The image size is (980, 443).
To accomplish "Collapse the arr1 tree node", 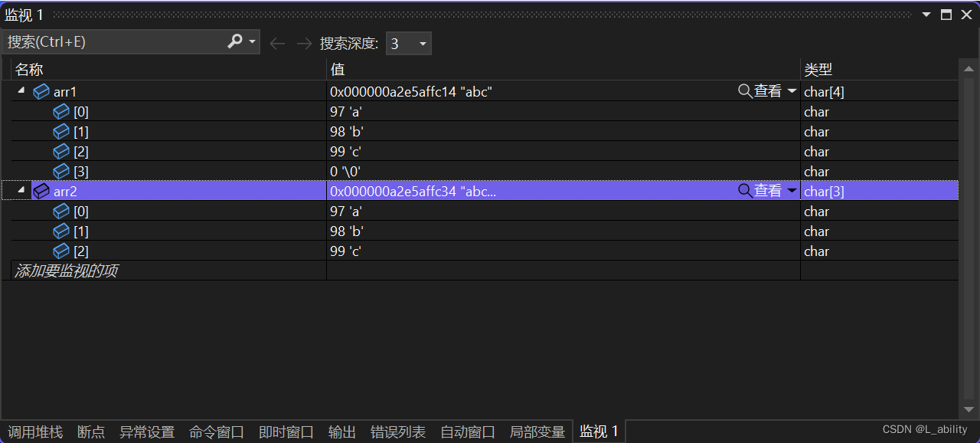I will tap(21, 90).
